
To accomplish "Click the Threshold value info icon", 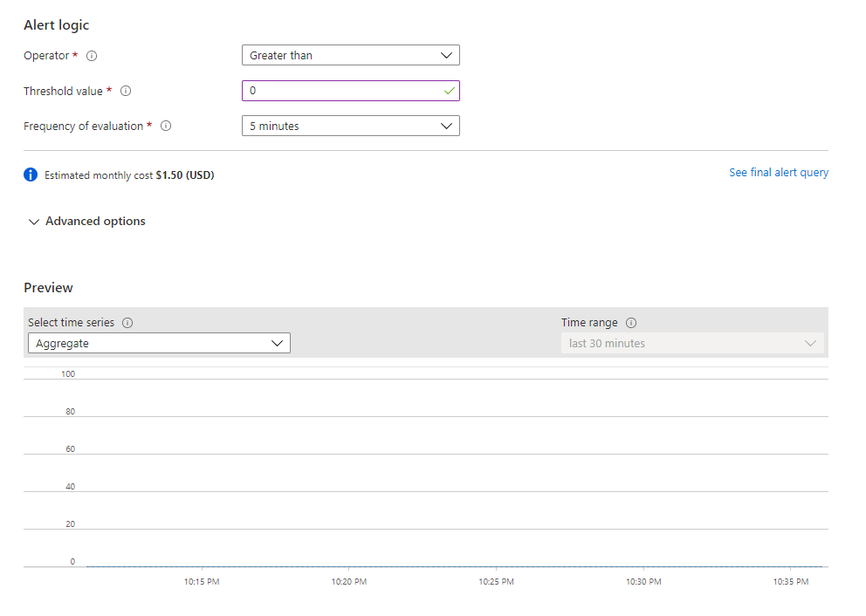I will (126, 91).
